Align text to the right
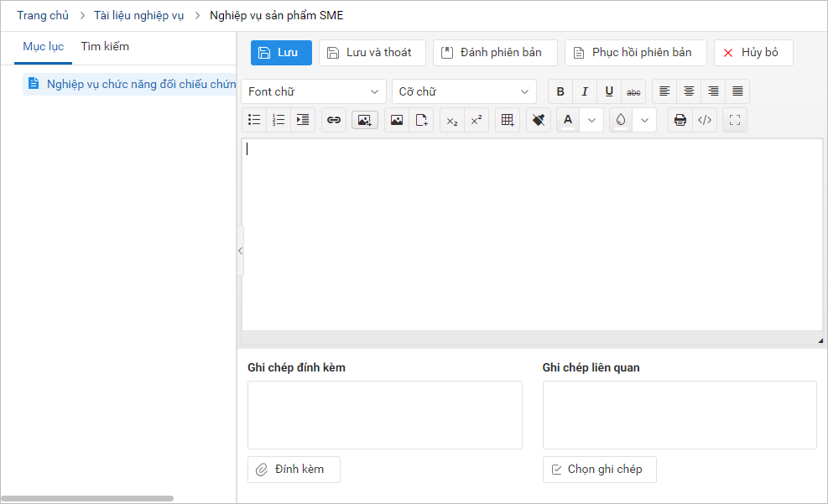 click(713, 92)
